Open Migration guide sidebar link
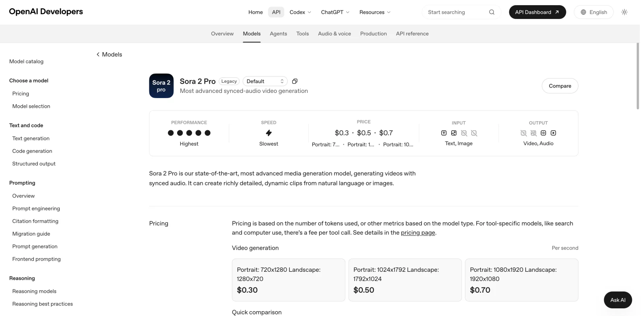Viewport: 644px width, 316px height. coord(31,234)
